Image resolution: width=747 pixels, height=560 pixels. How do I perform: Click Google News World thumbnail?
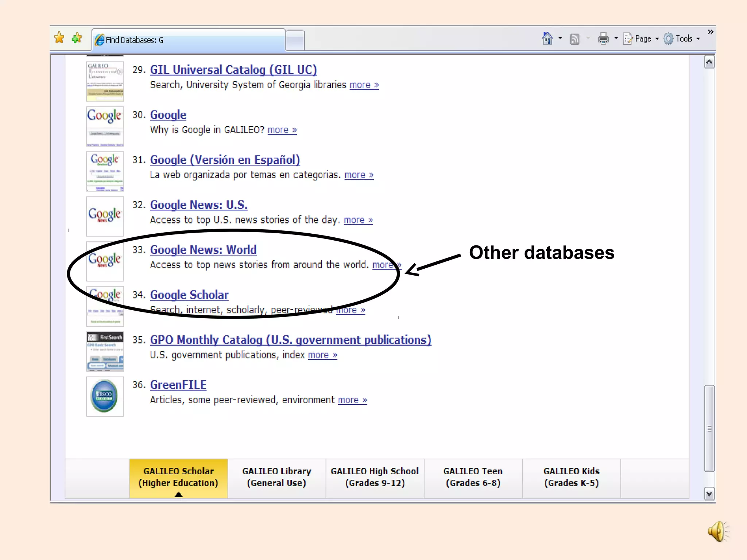pyautogui.click(x=105, y=261)
